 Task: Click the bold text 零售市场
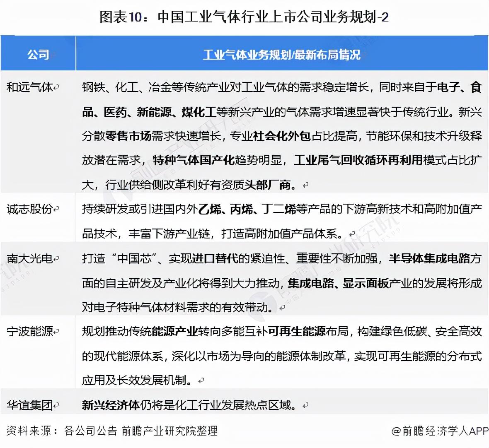(128, 136)
